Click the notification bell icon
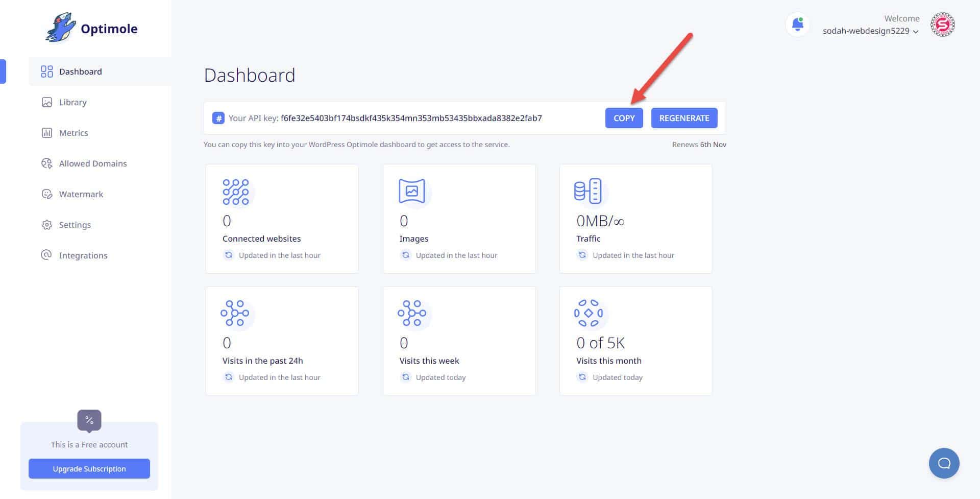980x499 pixels. (797, 24)
